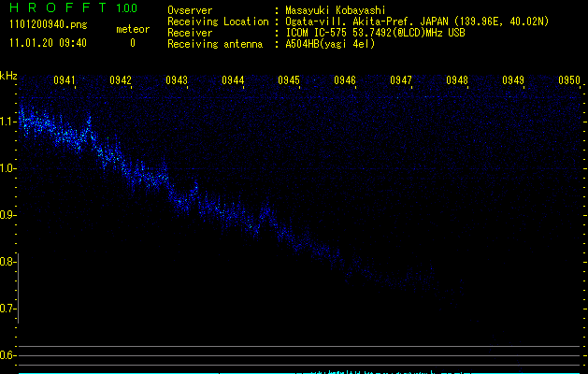Click the kHz unit label
This screenshot has height=374, width=588.
point(8,76)
